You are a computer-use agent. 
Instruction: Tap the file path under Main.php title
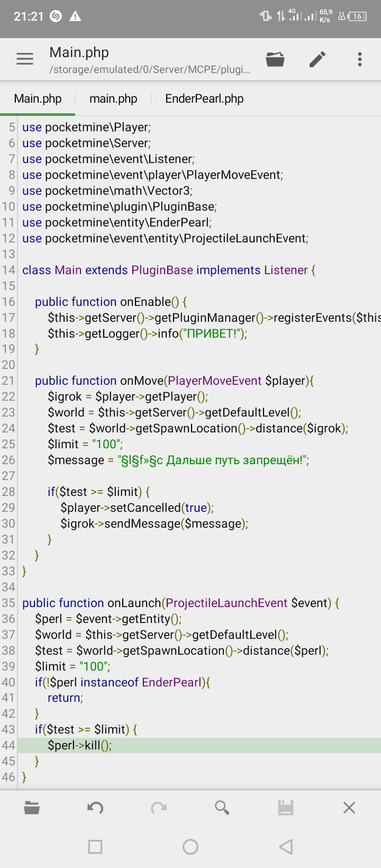[149, 70]
